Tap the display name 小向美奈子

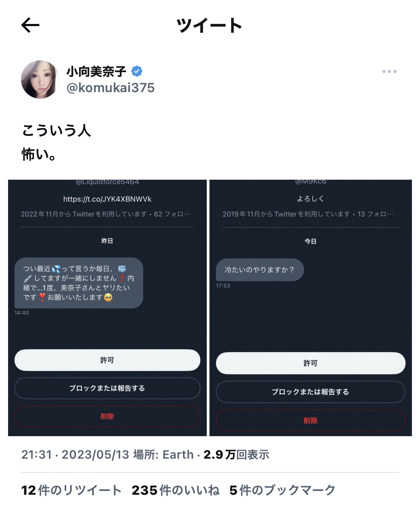[x=96, y=71]
